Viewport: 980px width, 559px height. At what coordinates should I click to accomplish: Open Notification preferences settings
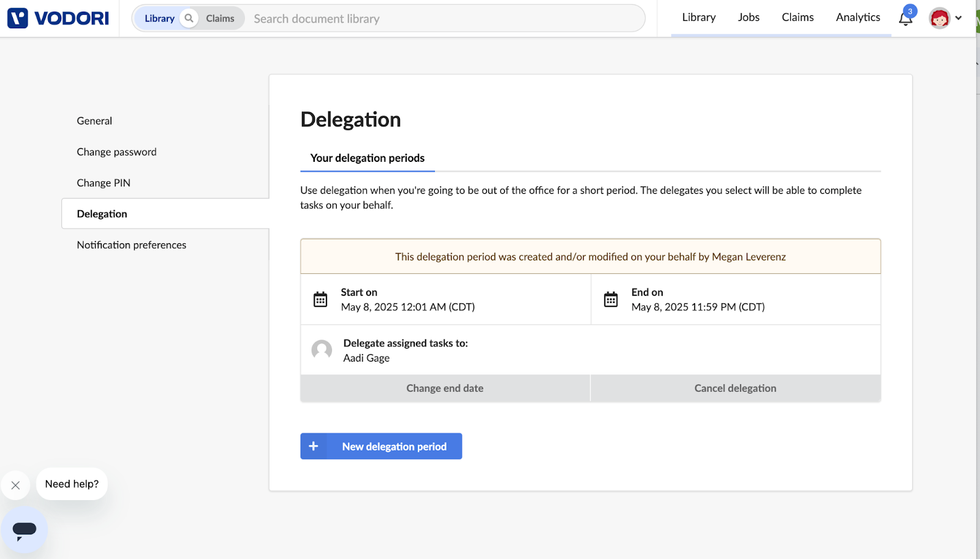pyautogui.click(x=132, y=245)
